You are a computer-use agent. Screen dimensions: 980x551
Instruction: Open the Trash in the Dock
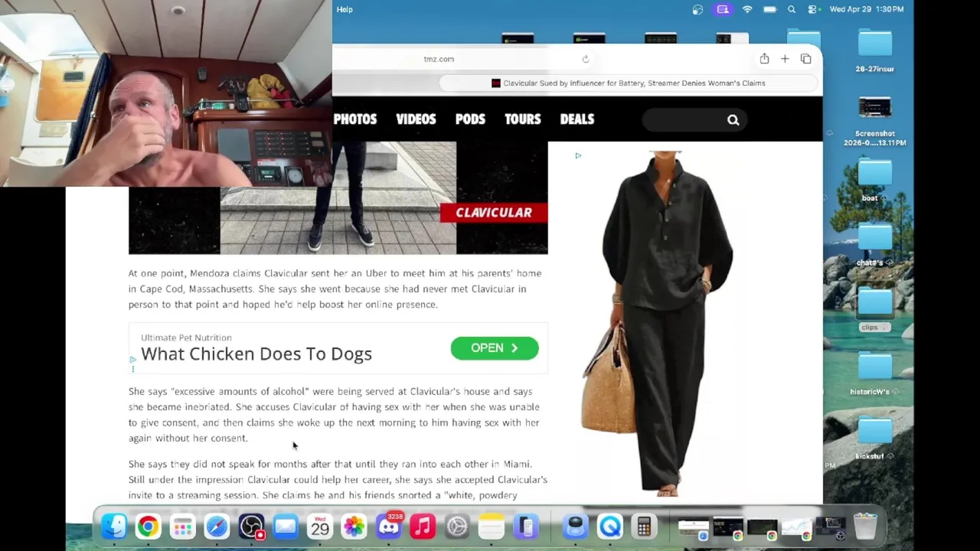865,527
